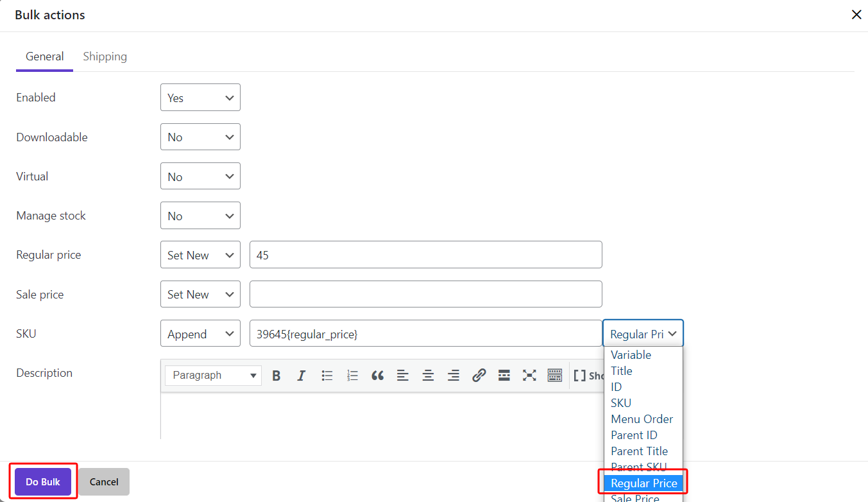Open the Downloadable dropdown
This screenshot has height=502, width=868.
(200, 137)
